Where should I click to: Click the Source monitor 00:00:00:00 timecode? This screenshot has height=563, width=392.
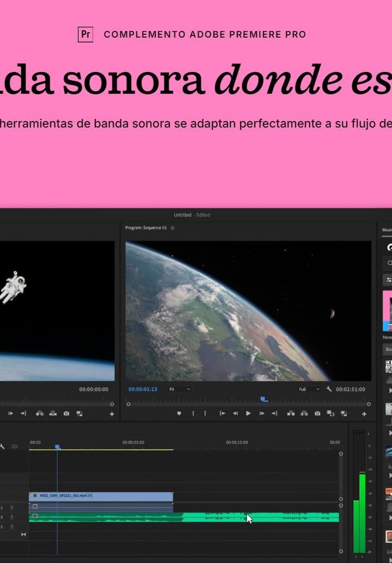[x=94, y=389]
